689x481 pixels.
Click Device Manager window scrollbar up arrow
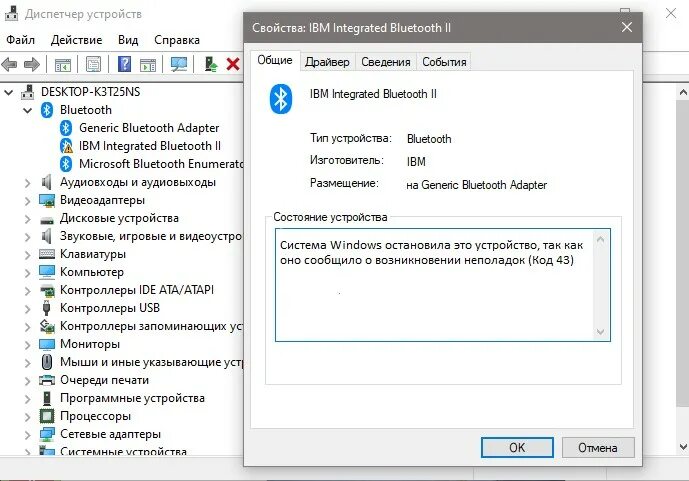pyautogui.click(x=683, y=93)
